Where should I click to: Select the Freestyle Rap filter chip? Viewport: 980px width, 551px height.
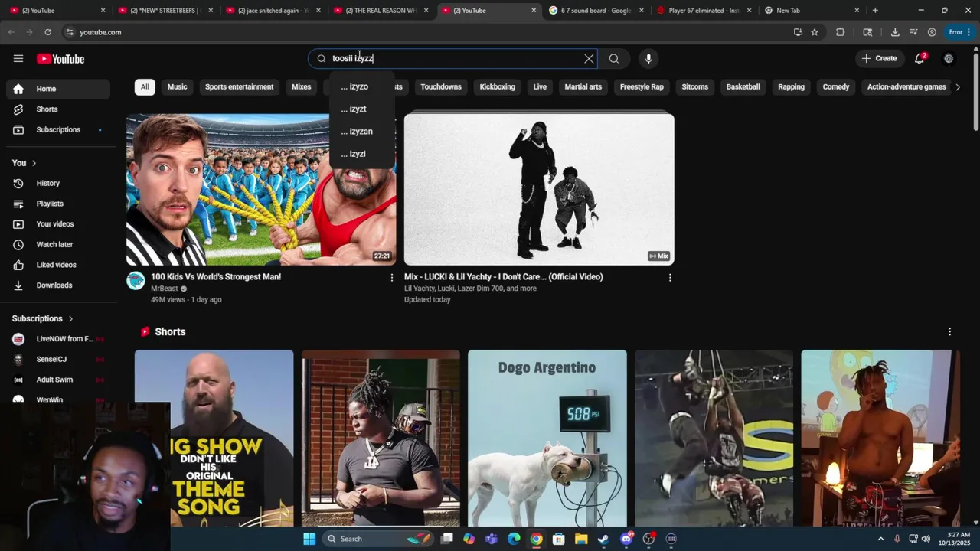click(642, 87)
